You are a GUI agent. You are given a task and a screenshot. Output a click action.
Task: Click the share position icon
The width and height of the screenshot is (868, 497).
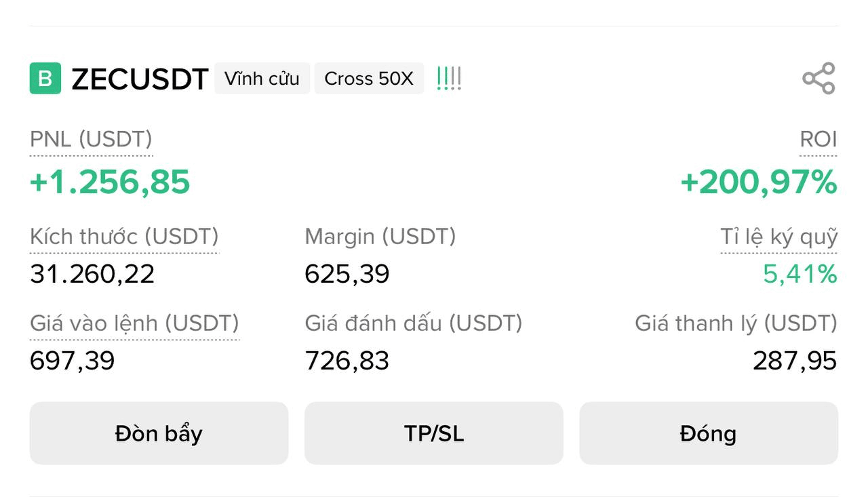pos(818,79)
